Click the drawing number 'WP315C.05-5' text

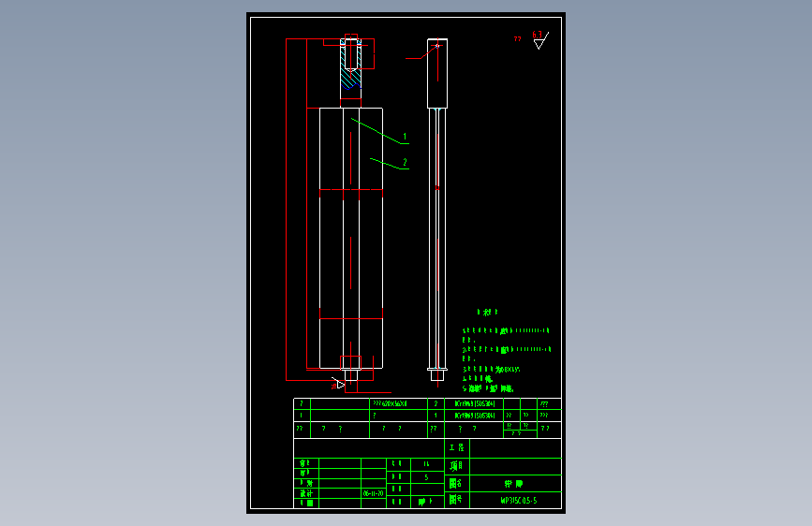click(x=518, y=501)
